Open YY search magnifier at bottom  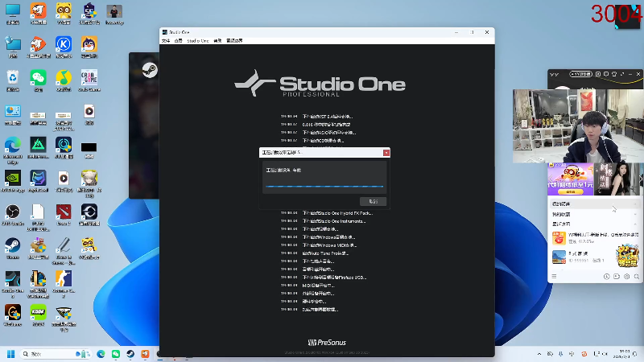click(x=637, y=277)
